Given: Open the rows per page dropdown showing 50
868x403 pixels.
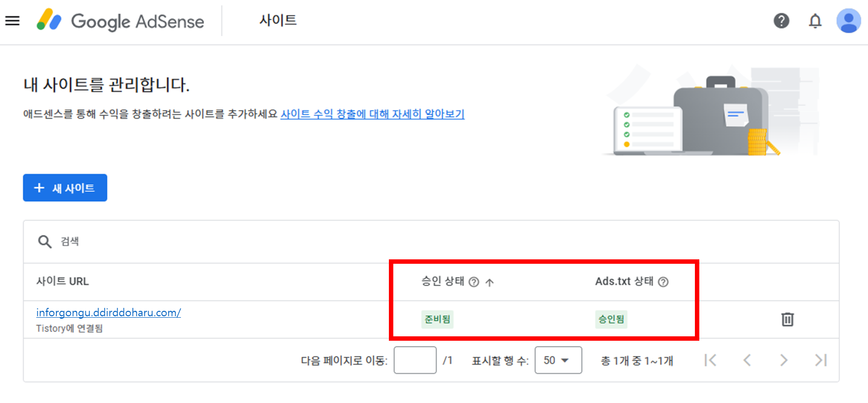Looking at the screenshot, I should click(x=558, y=360).
